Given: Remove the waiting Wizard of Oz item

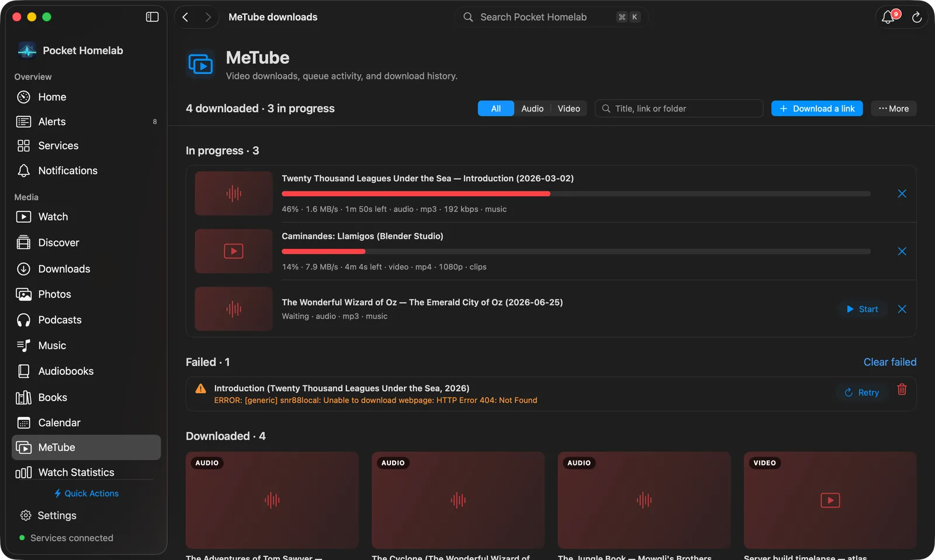Looking at the screenshot, I should pyautogui.click(x=902, y=309).
